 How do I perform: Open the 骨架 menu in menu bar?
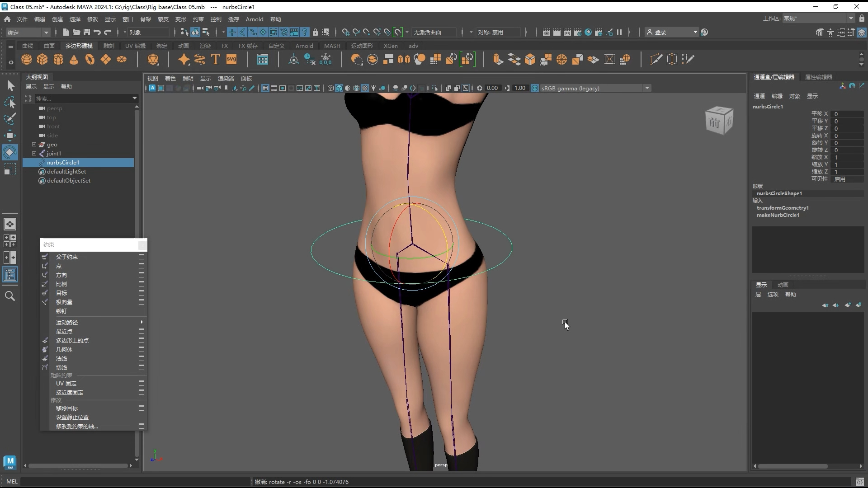coord(146,19)
